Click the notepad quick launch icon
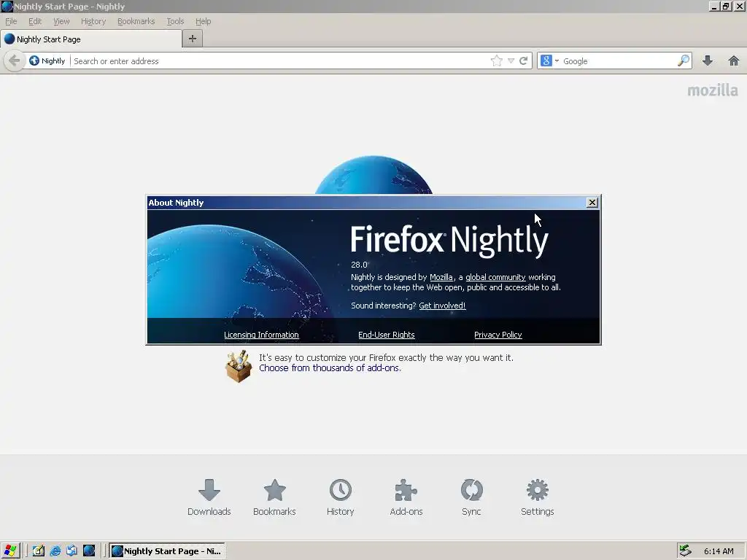Image resolution: width=747 pixels, height=560 pixels. (39, 551)
